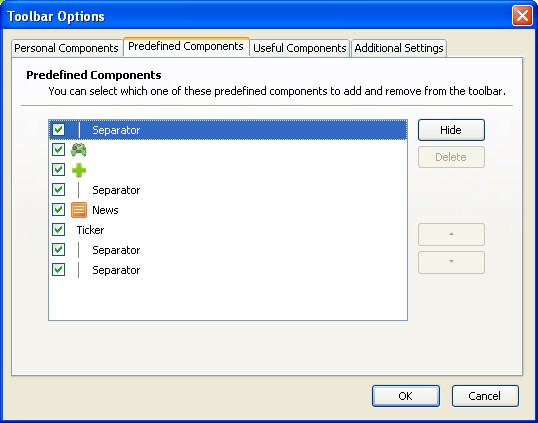Select the last Separator in the list
The width and height of the screenshot is (538, 423).
click(228, 270)
